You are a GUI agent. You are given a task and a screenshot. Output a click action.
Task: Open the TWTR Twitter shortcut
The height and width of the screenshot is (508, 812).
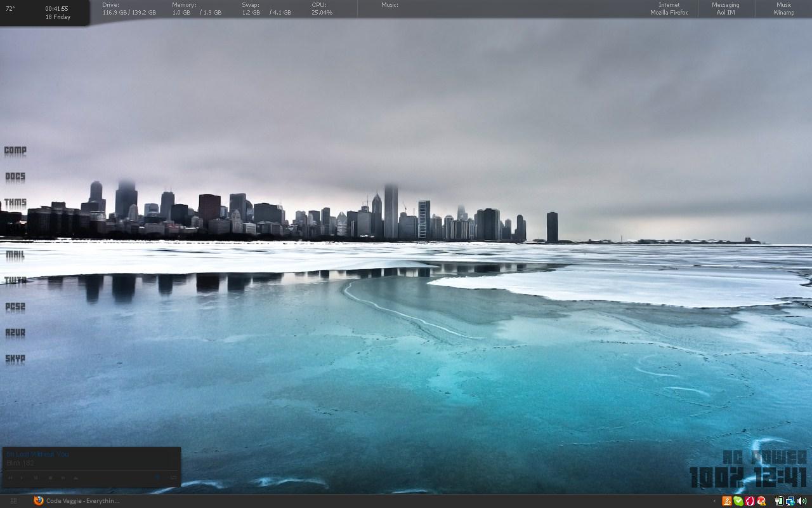(x=15, y=280)
